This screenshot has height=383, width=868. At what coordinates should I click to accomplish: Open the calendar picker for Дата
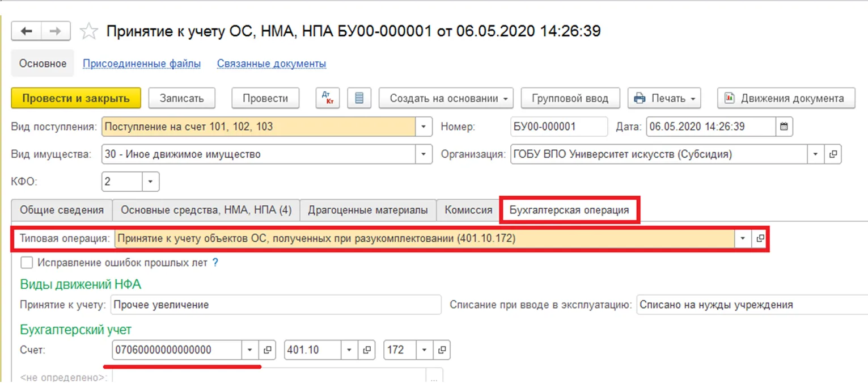click(x=784, y=127)
